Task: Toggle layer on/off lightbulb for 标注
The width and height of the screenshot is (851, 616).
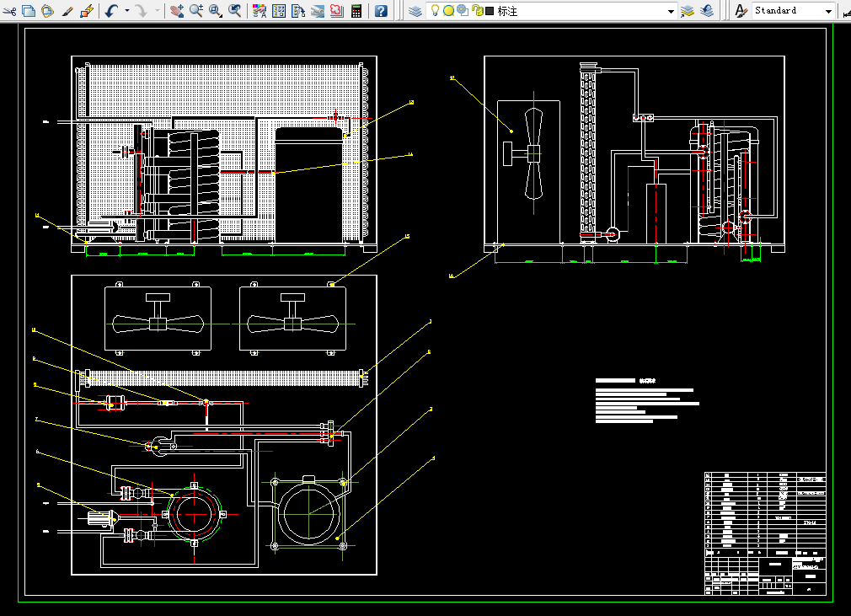Action: [435, 10]
